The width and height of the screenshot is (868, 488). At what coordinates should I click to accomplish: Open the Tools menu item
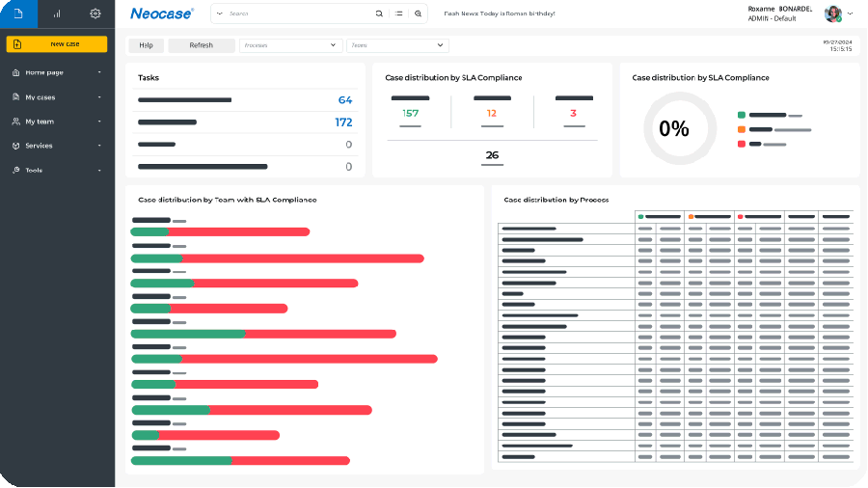[x=34, y=170]
